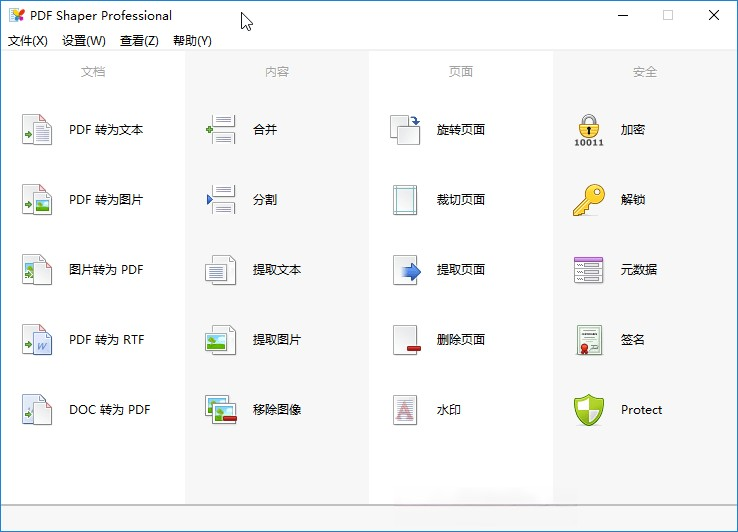Click the 文档 column heading
Screen dimensions: 738x532
pyautogui.click(x=93, y=72)
